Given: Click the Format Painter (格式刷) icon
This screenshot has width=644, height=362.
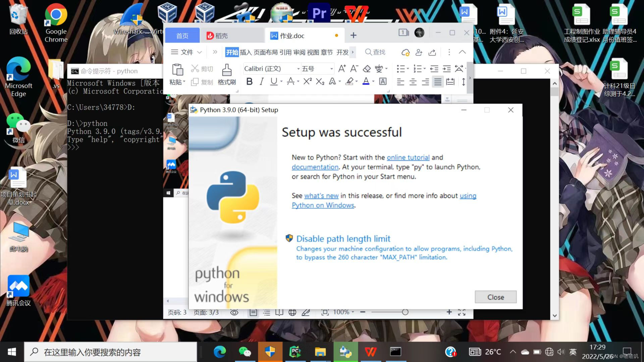Looking at the screenshot, I should coord(227,70).
